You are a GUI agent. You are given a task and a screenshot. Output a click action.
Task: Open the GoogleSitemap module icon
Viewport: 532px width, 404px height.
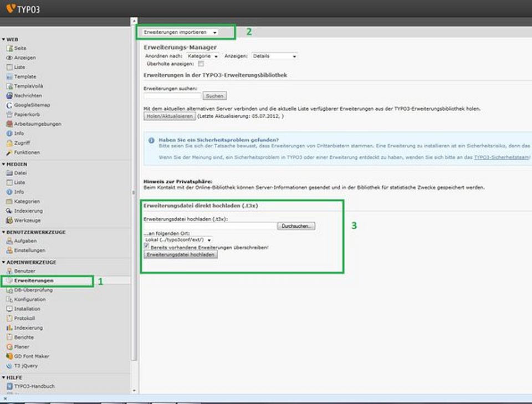tap(9, 105)
